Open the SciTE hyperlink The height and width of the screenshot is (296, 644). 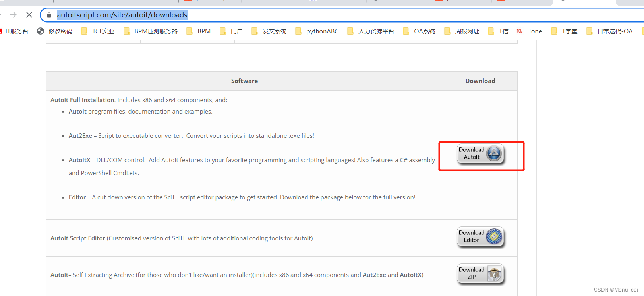coord(179,238)
